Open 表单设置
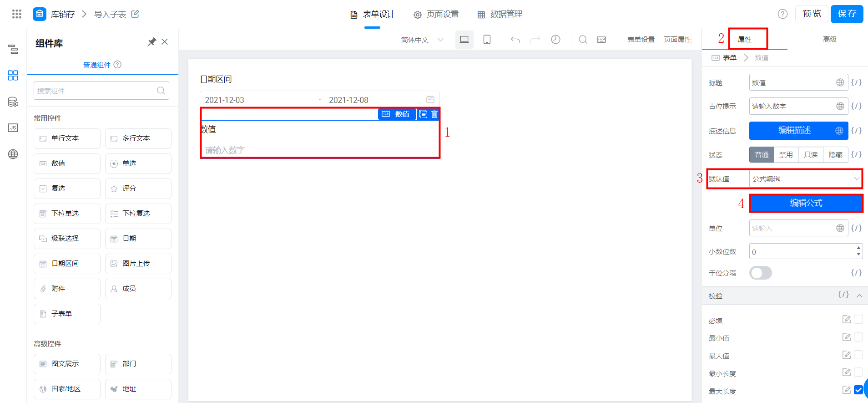Viewport: 868px width, 403px height. pyautogui.click(x=641, y=40)
